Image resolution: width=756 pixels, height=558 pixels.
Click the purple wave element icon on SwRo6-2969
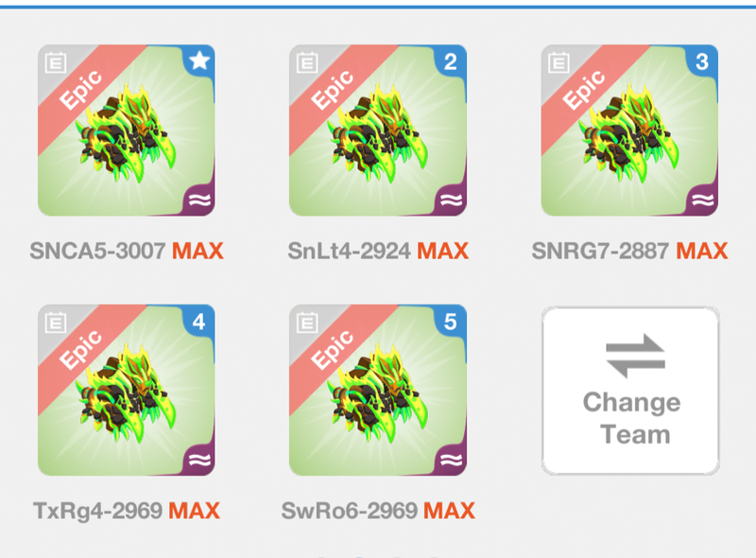(x=452, y=460)
